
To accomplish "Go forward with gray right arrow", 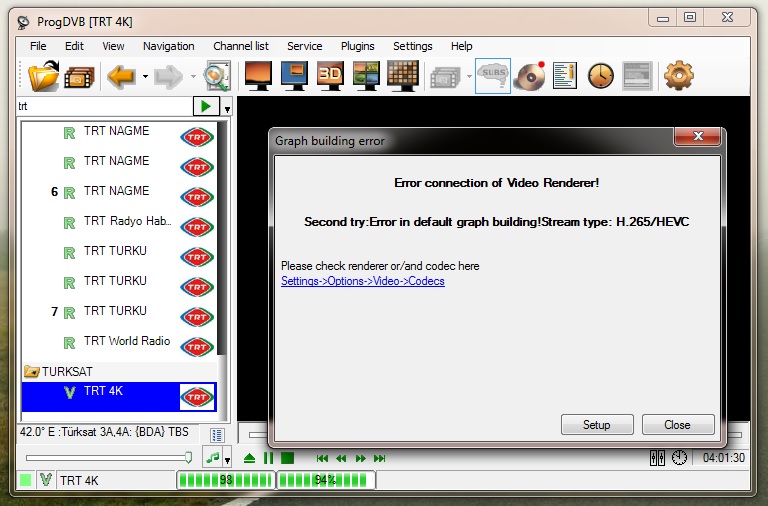I will [x=168, y=77].
